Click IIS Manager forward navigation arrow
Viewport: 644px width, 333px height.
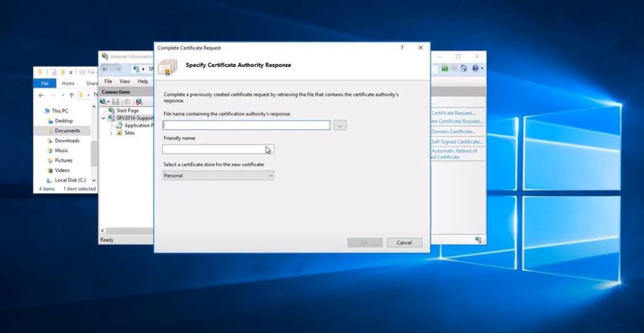117,69
